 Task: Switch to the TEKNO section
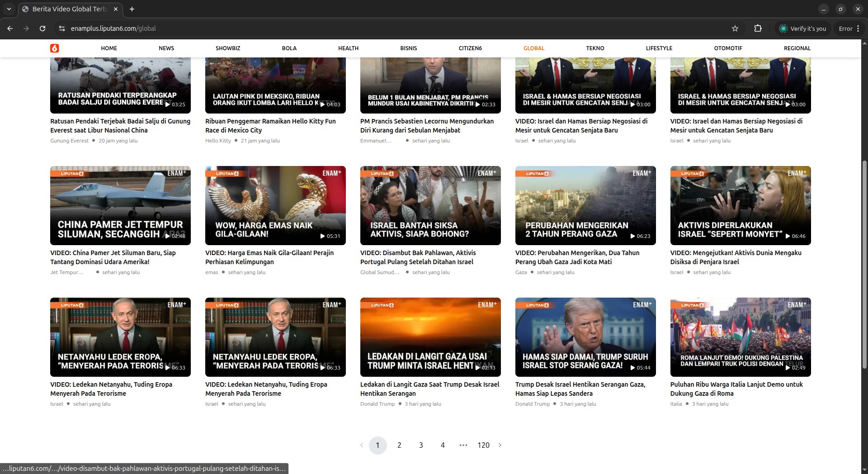[x=595, y=48]
